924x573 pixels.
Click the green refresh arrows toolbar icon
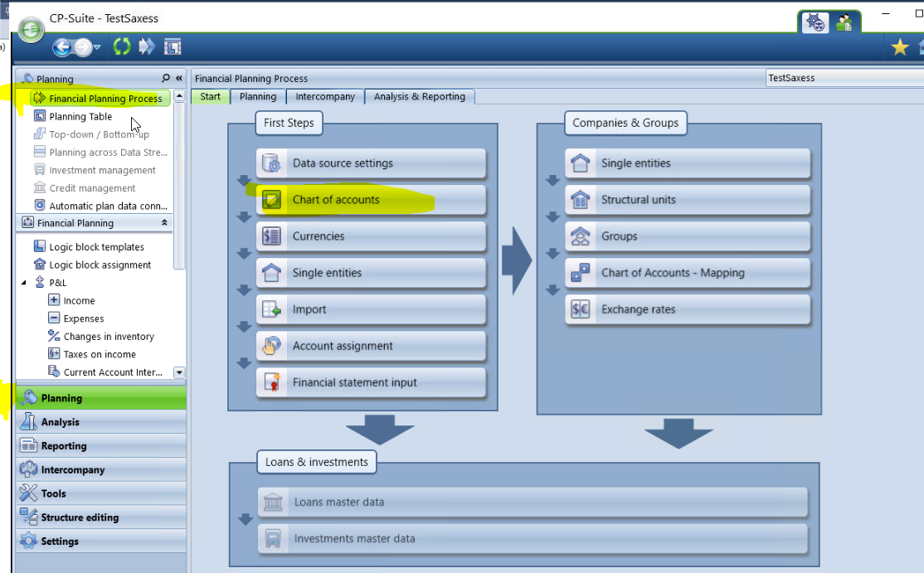122,47
